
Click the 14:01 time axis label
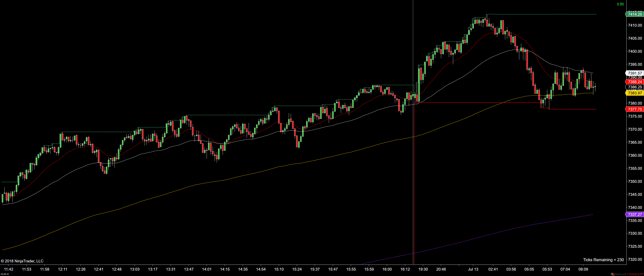pyautogui.click(x=207, y=269)
